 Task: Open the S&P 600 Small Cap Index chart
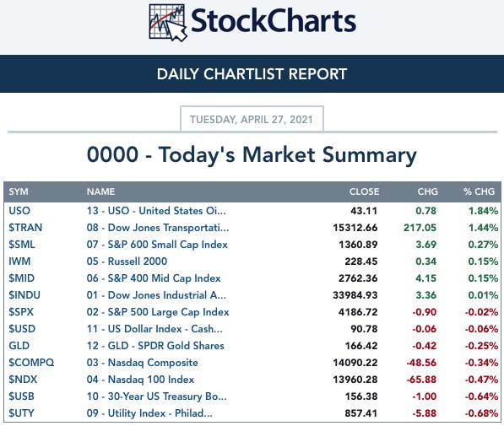157,245
